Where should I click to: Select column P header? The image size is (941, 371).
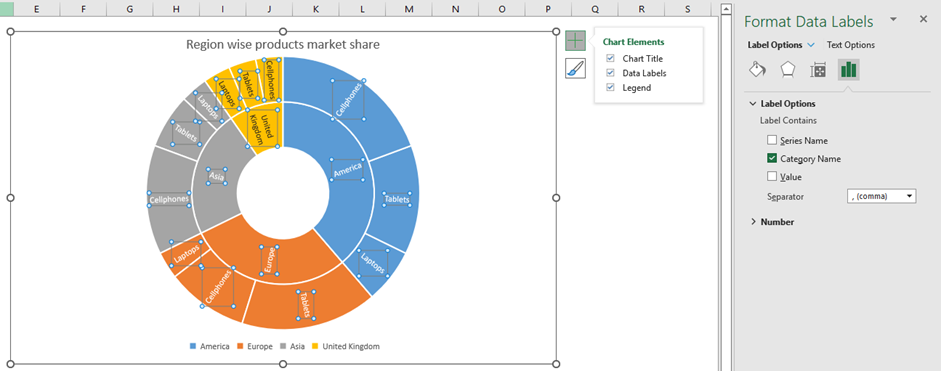[549, 8]
